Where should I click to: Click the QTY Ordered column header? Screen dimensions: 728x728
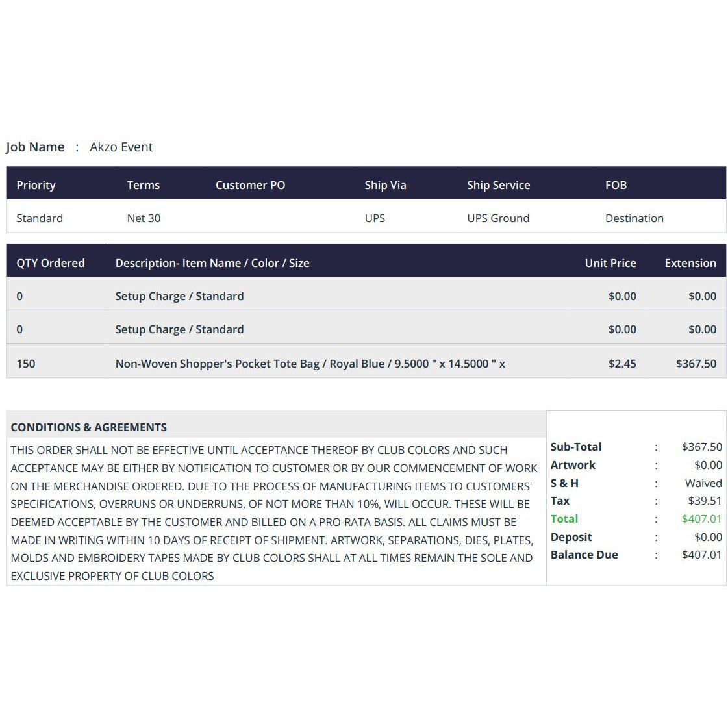[51, 263]
